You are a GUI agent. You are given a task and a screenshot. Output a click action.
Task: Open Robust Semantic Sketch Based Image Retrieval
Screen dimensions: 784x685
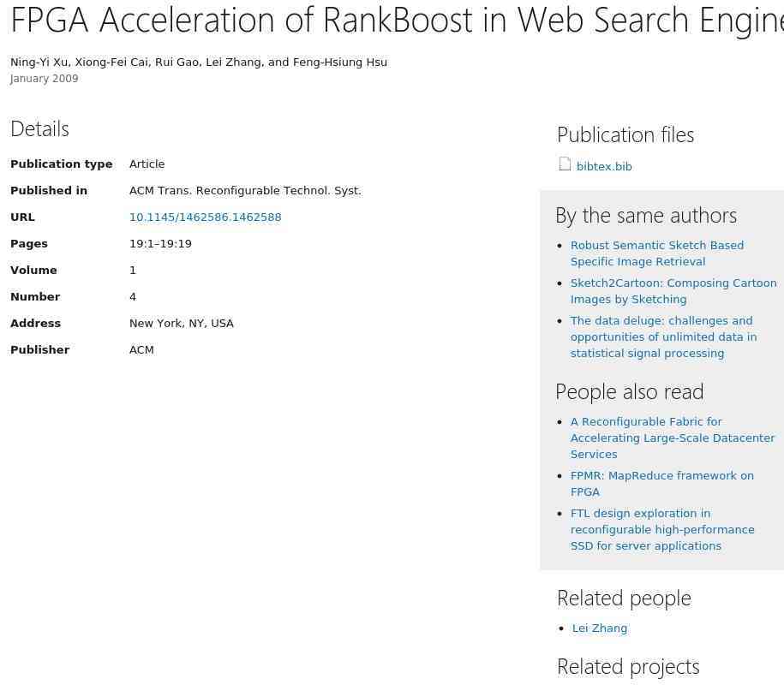click(x=656, y=253)
